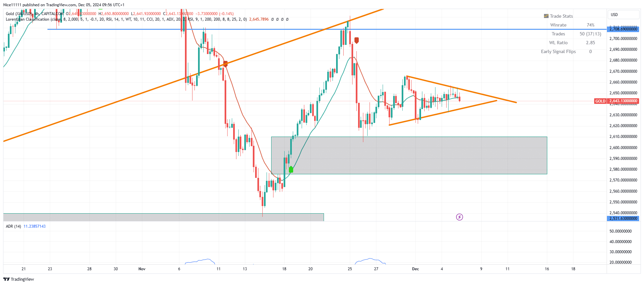Click the Gold (XAUUSD) symbol legend
644x285 pixels.
35,14
